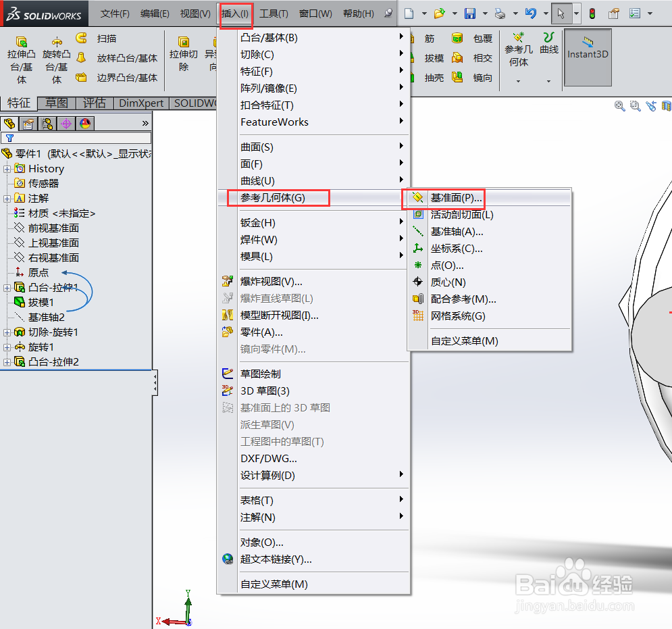672x629 pixels.
Task: Choose 基准面(P)... in the submenu
Action: pyautogui.click(x=489, y=198)
